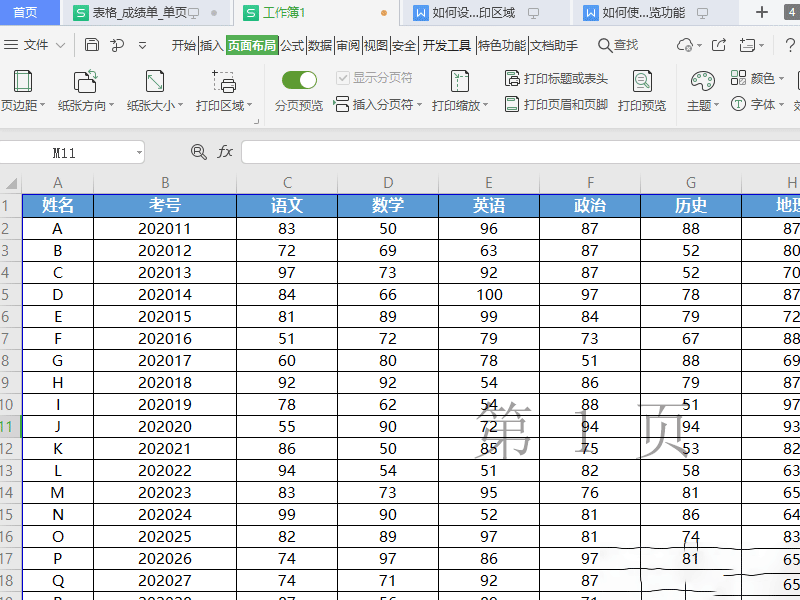Open the Start ribbon tab
This screenshot has width=800, height=600.
tap(184, 45)
